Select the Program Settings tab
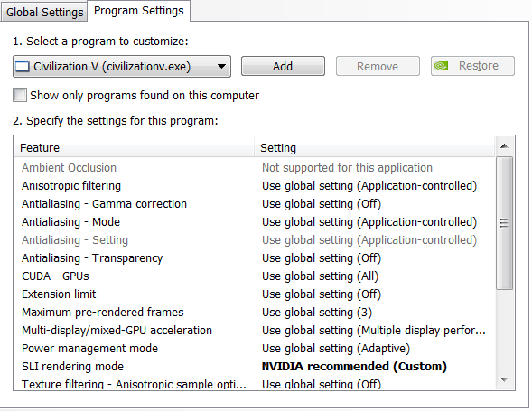Screen dimensions: 532x411 tap(139, 11)
